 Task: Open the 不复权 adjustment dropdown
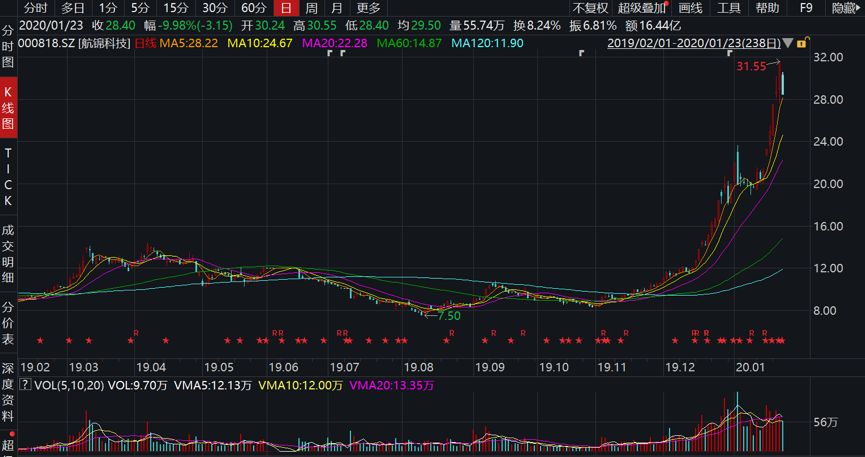(x=590, y=8)
